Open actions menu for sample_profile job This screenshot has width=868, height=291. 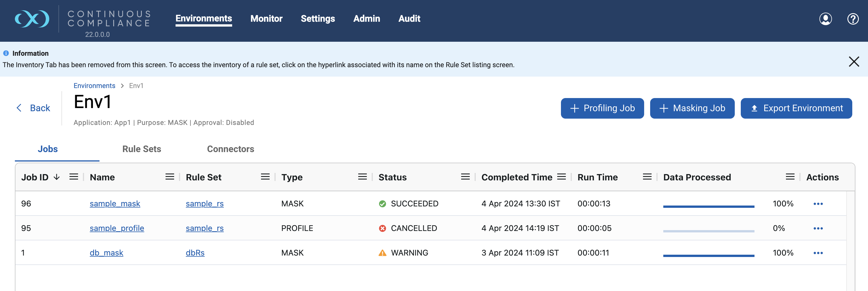tap(818, 228)
